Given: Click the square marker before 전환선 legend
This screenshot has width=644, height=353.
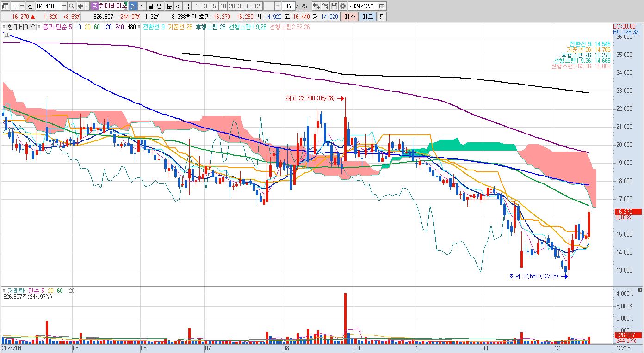Looking at the screenshot, I should pos(140,27).
